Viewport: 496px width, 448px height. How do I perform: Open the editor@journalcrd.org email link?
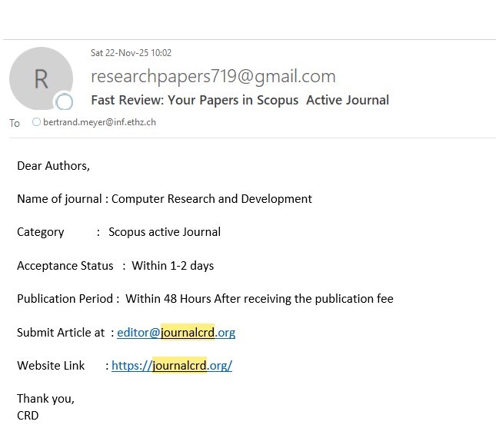[x=176, y=333]
